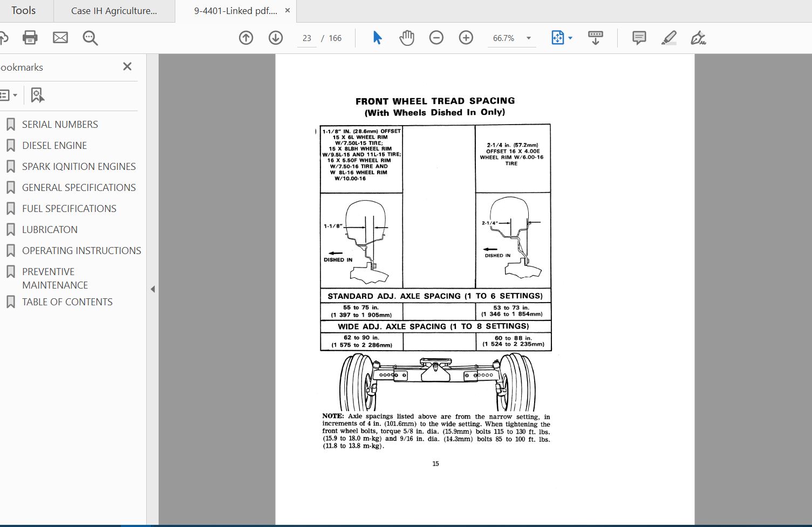Select the highlight text pen

pos(669,38)
